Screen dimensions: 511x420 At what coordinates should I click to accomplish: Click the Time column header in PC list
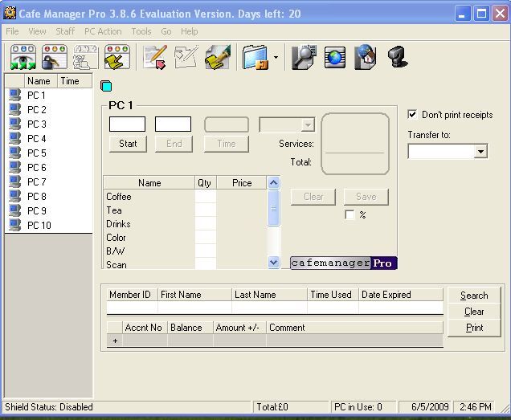coord(75,81)
